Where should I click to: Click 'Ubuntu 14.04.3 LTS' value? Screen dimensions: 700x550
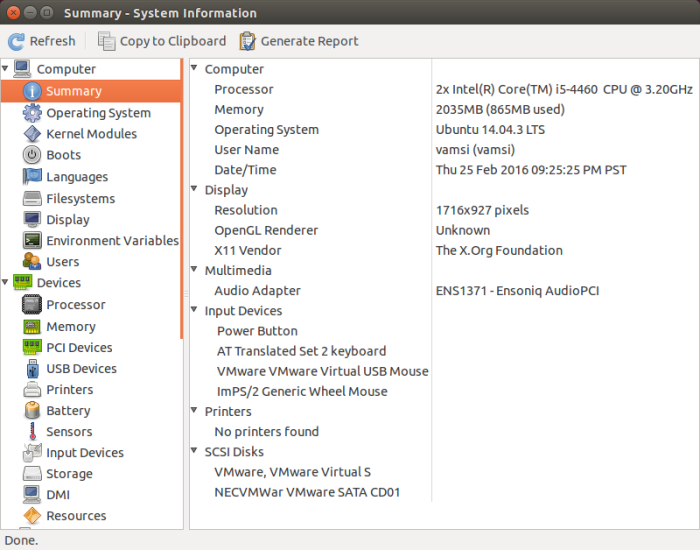(x=490, y=130)
